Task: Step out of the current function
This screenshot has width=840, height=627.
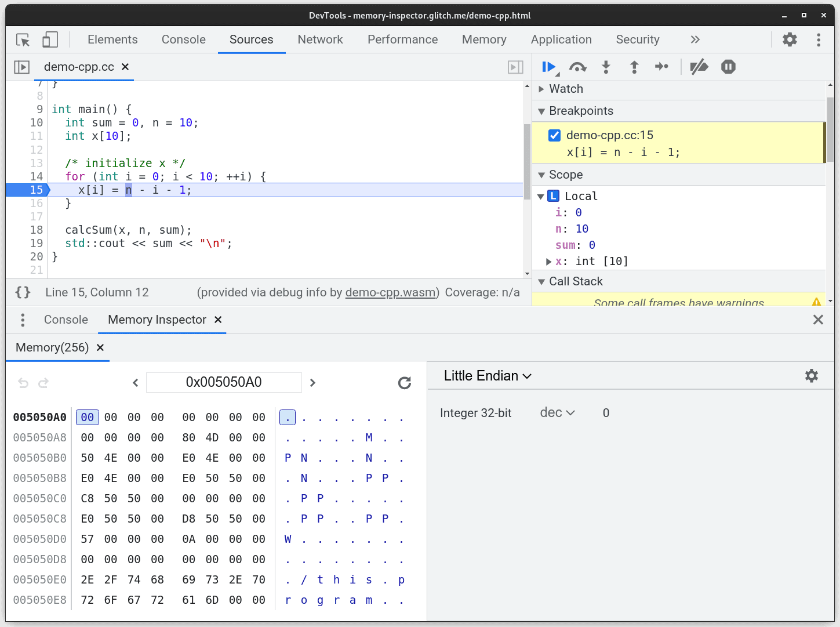Action: 634,67
